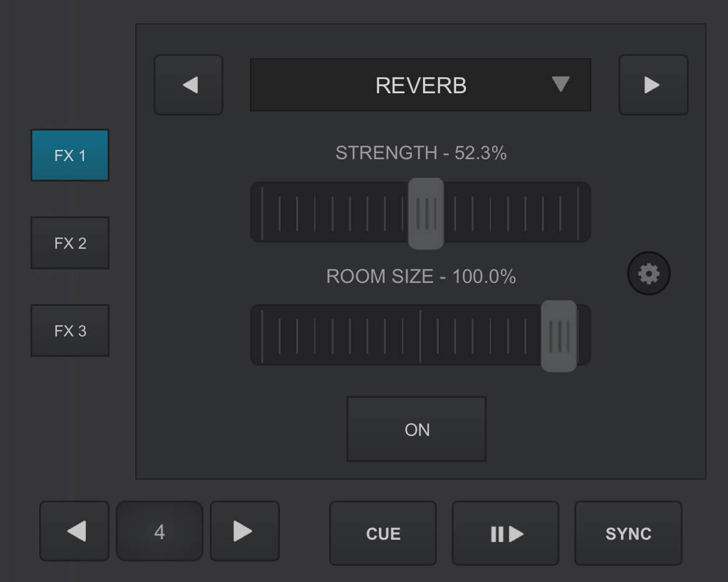The width and height of the screenshot is (728, 582).
Task: Toggle the effect ON button
Action: coord(416,429)
